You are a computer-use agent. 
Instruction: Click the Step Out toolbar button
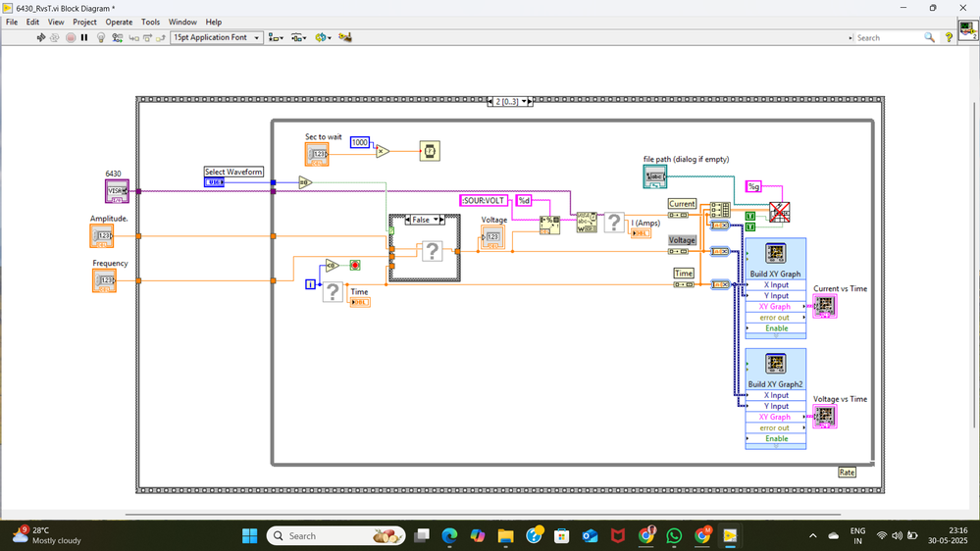click(161, 38)
